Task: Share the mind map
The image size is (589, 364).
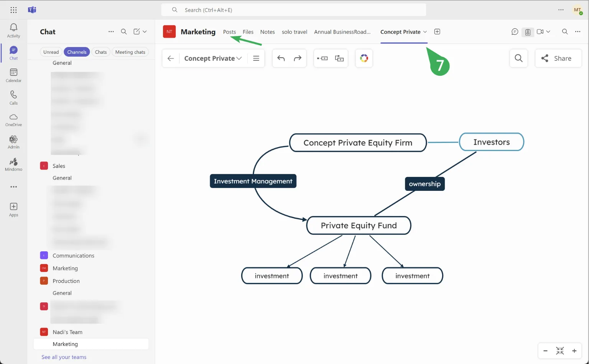Action: (x=558, y=58)
